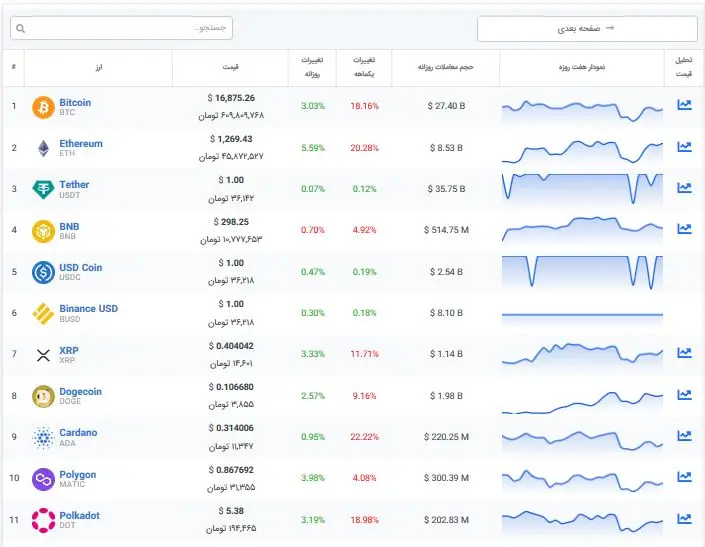
Task: Select Cardano volume $ 220.25 M
Action: [x=446, y=437]
